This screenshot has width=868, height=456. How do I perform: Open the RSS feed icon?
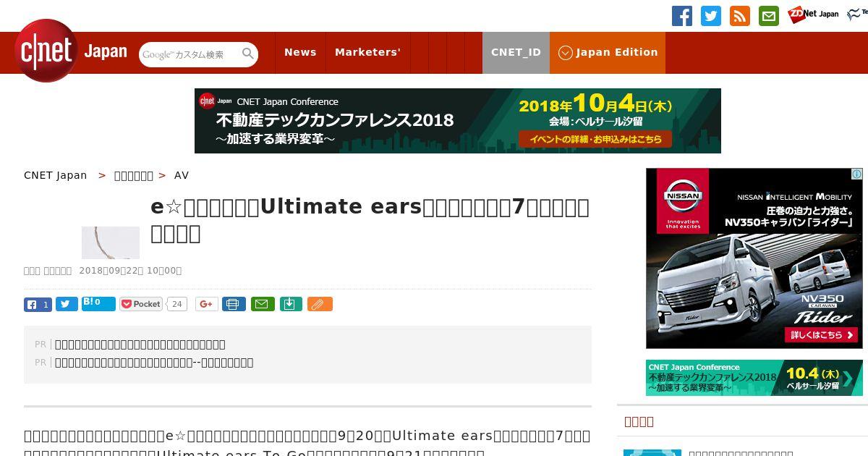[740, 16]
